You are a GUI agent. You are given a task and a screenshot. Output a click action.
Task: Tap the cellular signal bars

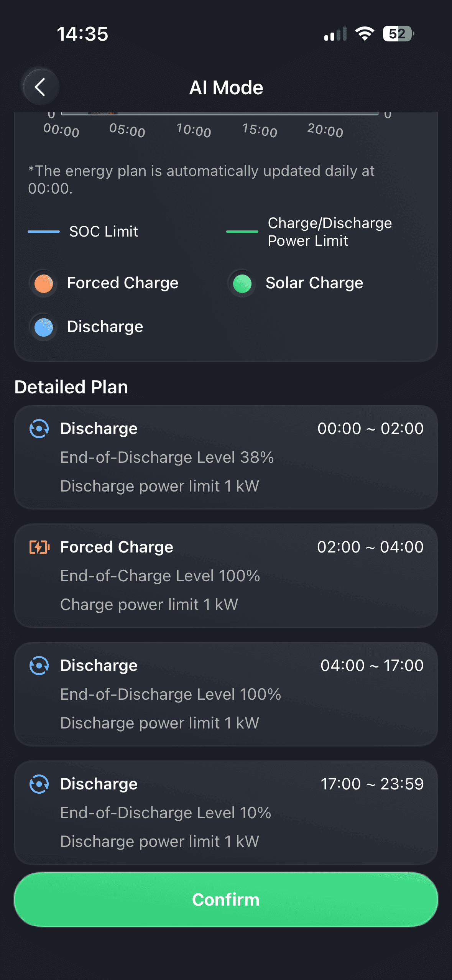(335, 34)
